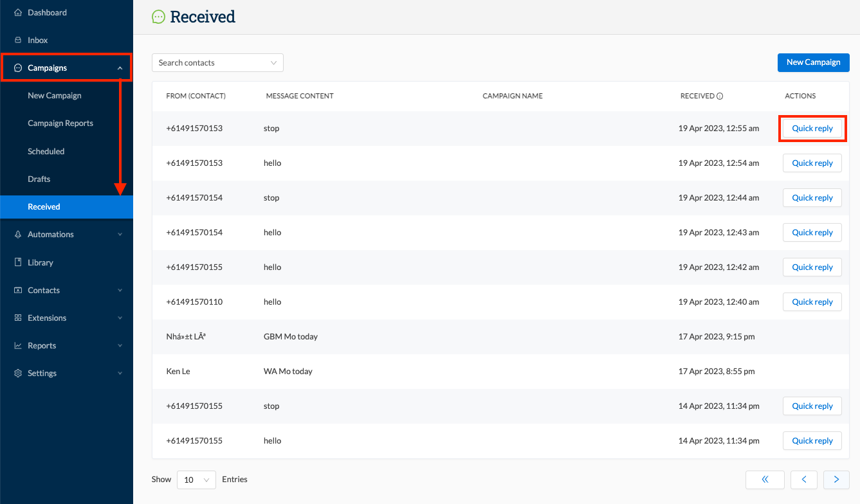The height and width of the screenshot is (504, 860).
Task: Click contact +61491570110
Action: click(194, 302)
